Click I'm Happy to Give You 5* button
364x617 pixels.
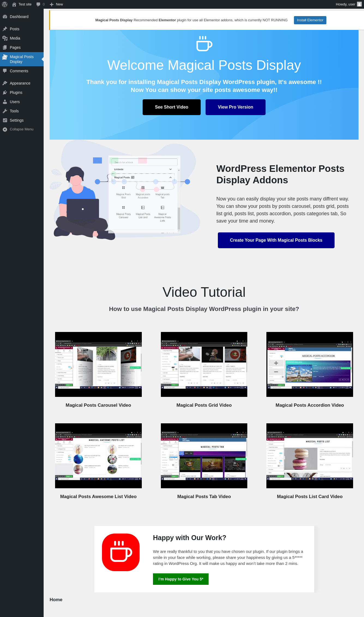181,579
